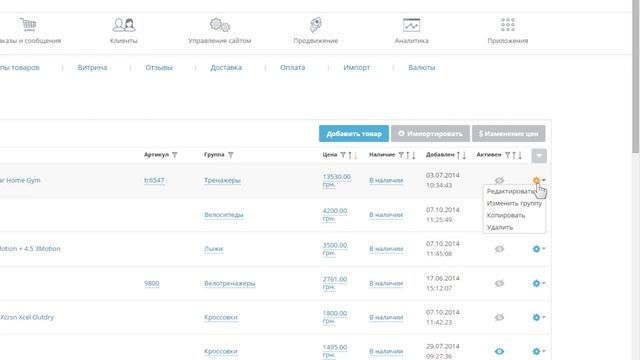Open the Home Gym product name
640x360 pixels.
pos(20,180)
